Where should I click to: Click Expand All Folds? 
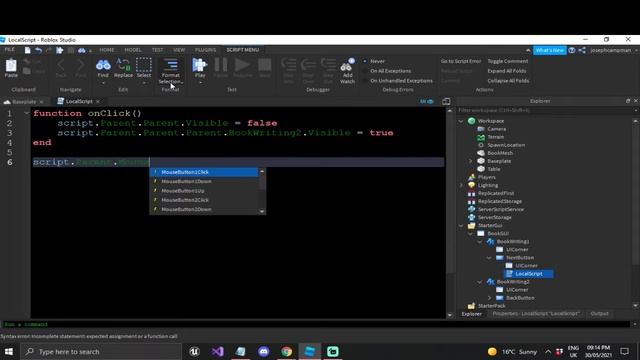click(507, 71)
